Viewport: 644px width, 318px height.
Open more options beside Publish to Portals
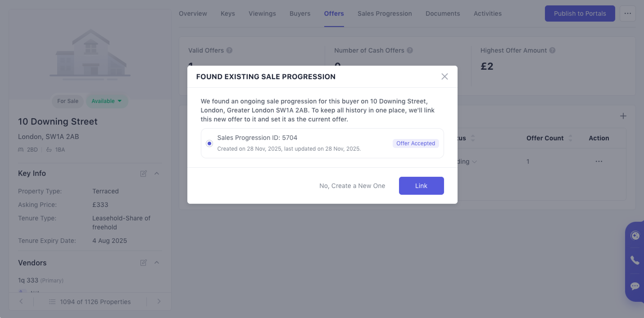coord(628,13)
